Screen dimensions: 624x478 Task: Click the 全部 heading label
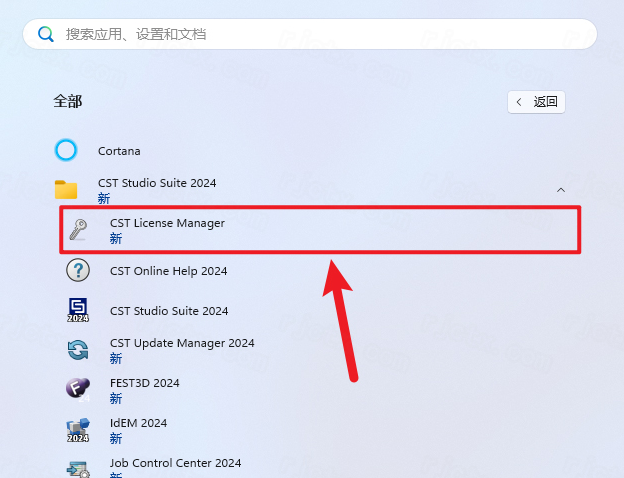click(68, 101)
